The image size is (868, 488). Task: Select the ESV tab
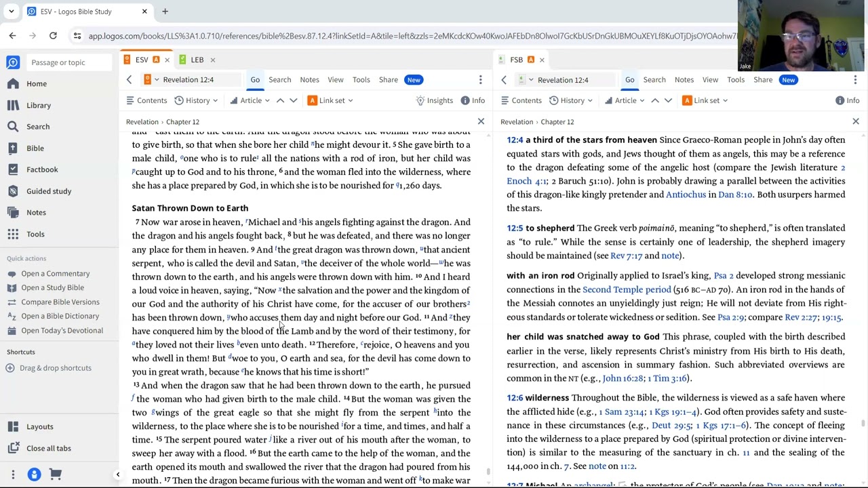pos(141,60)
